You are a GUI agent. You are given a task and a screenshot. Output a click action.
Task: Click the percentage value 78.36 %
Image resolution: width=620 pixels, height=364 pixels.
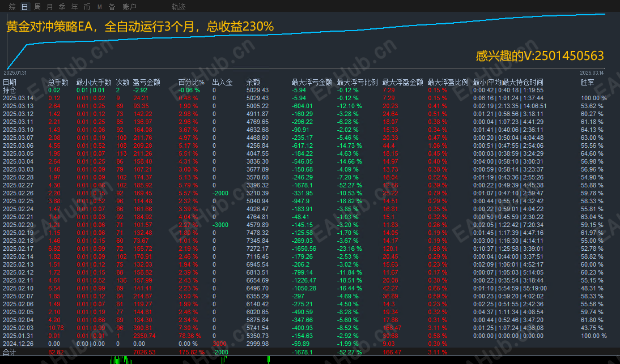(x=190, y=336)
